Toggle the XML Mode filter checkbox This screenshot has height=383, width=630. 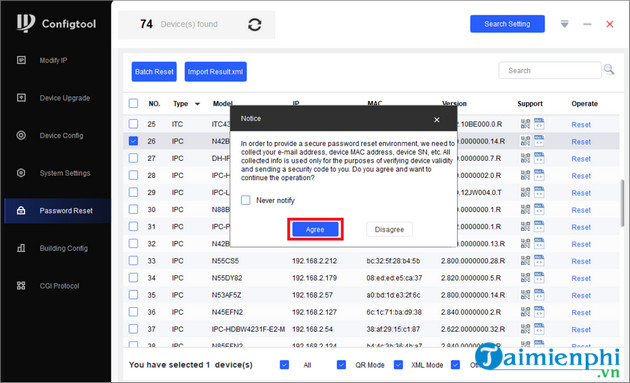pyautogui.click(x=398, y=365)
